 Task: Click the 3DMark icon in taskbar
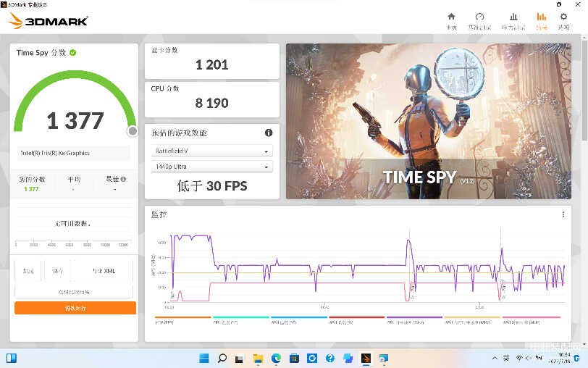366,359
